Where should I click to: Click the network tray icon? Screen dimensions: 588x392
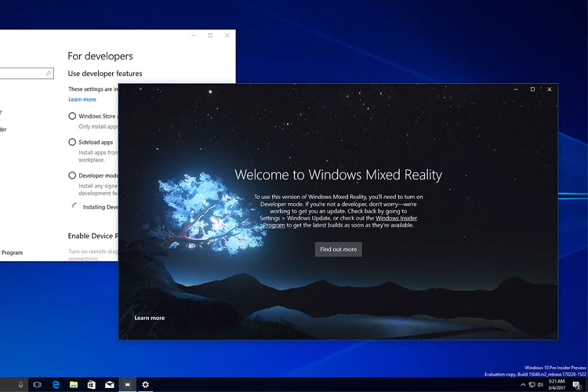pyautogui.click(x=532, y=385)
